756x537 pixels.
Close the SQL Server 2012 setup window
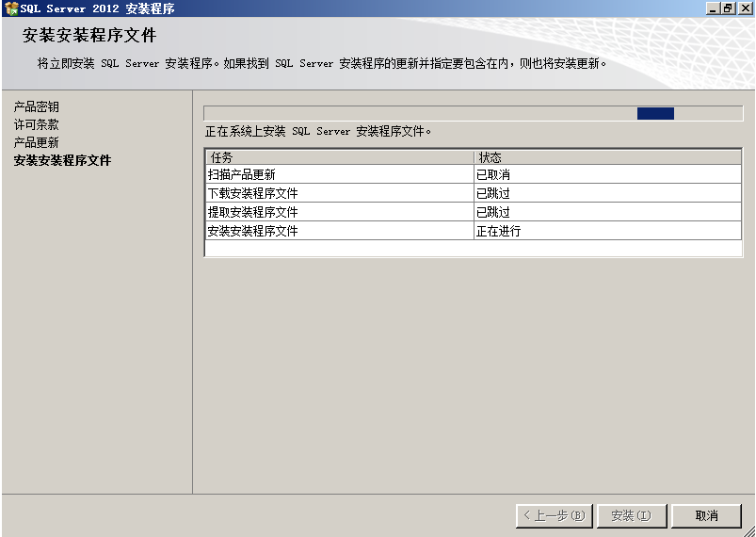pyautogui.click(x=744, y=8)
